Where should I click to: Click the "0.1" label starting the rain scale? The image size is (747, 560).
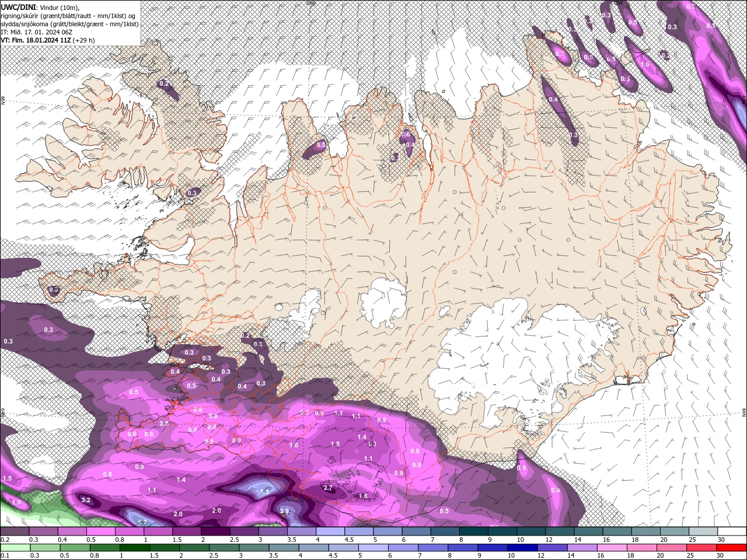(5, 556)
